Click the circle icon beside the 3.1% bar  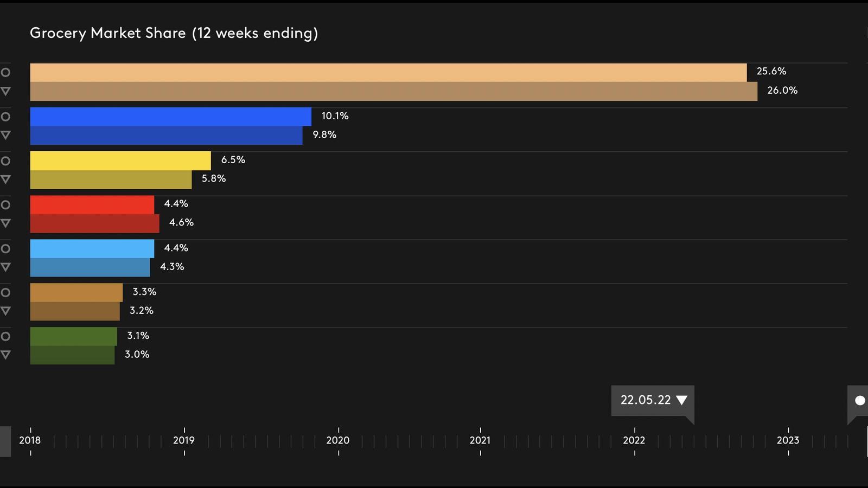5,336
